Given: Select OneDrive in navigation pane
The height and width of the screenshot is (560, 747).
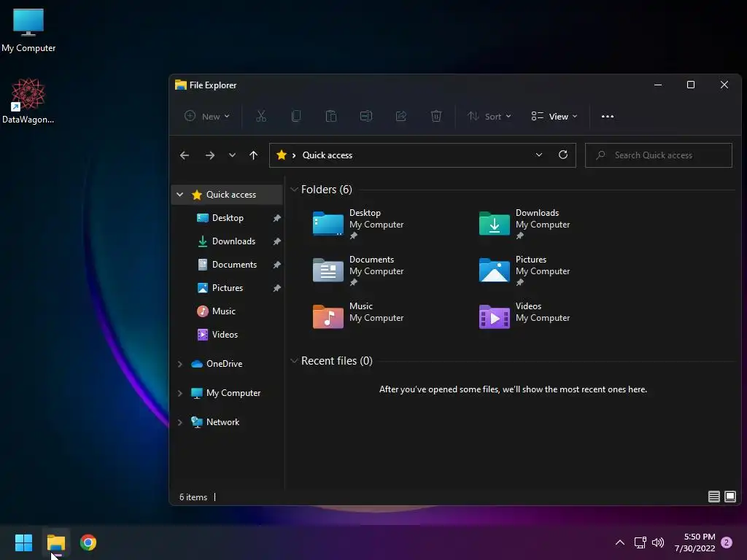Looking at the screenshot, I should [x=224, y=364].
